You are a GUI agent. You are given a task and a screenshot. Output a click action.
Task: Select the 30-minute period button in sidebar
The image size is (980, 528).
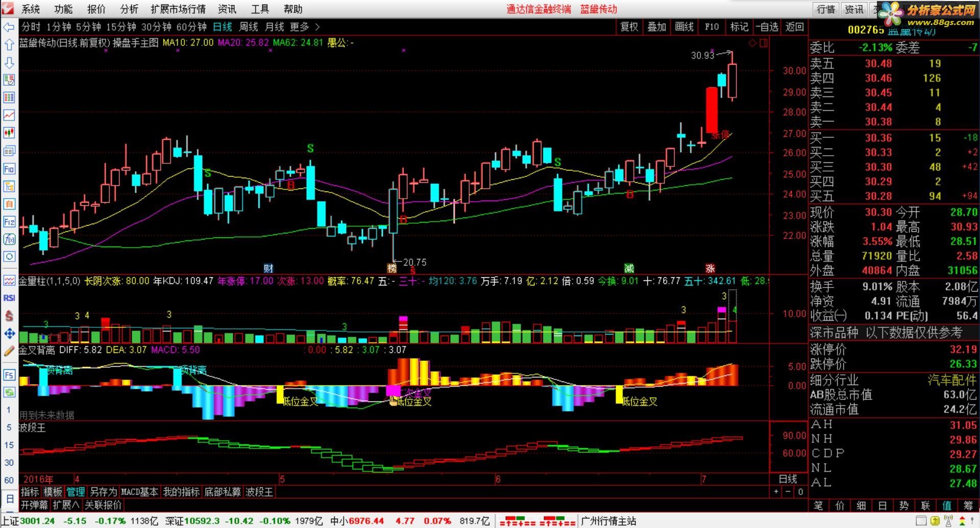(9, 463)
